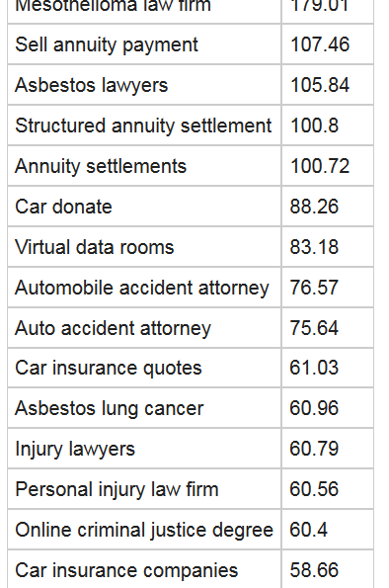Viewport: 389px width, 588px height.
Task: Click the 60.4 value cell
Action: click(328, 530)
